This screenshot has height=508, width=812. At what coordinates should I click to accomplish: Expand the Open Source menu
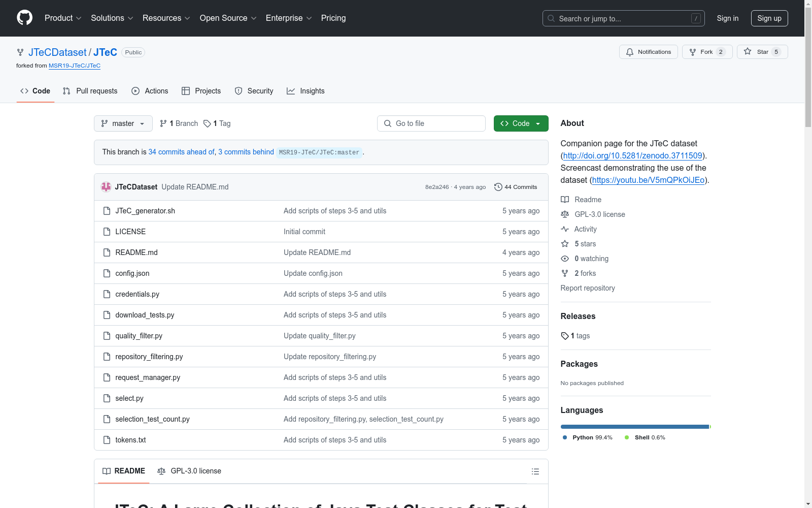coord(228,18)
